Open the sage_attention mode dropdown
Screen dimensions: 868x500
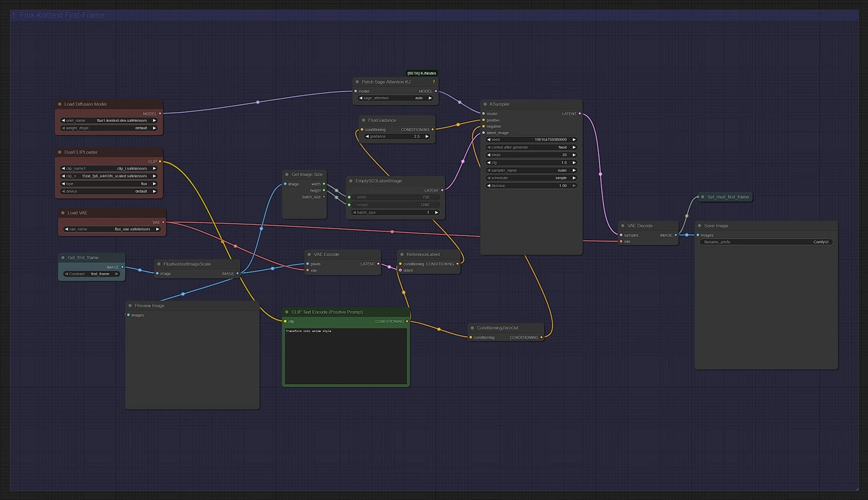click(396, 98)
